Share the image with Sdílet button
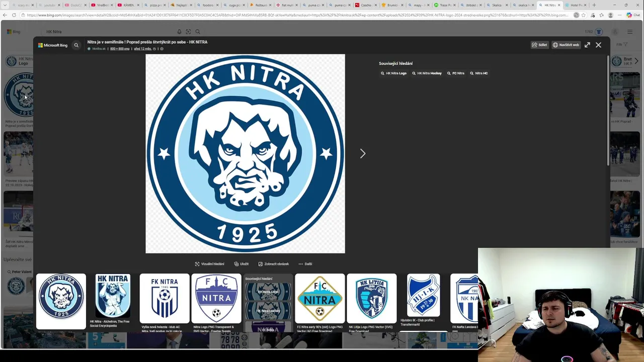 point(539,45)
